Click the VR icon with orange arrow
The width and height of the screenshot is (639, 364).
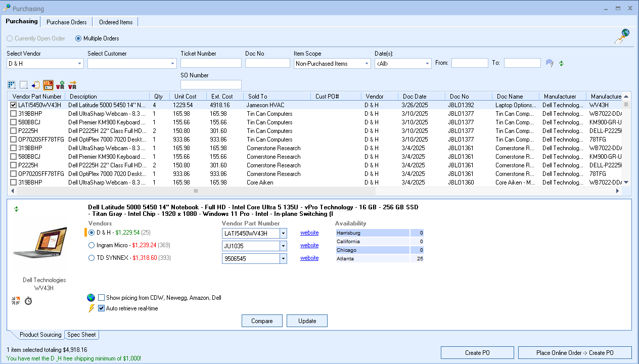72,85
